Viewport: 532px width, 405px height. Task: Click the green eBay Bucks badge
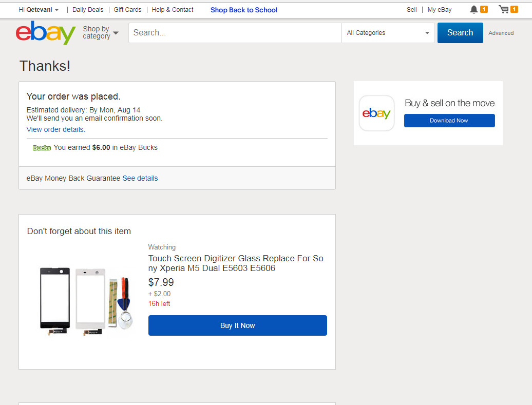click(x=42, y=148)
